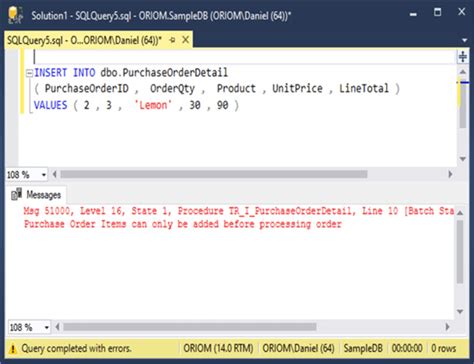474x364 pixels.
Task: Click editor horizontal scroll right arrow
Action: [450, 174]
